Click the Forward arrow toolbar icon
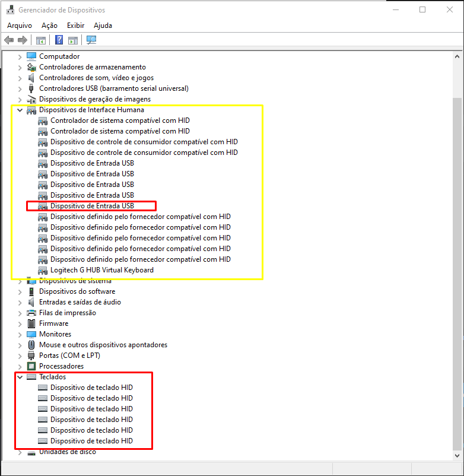Screen dimensions: 464x476 pyautogui.click(x=23, y=40)
